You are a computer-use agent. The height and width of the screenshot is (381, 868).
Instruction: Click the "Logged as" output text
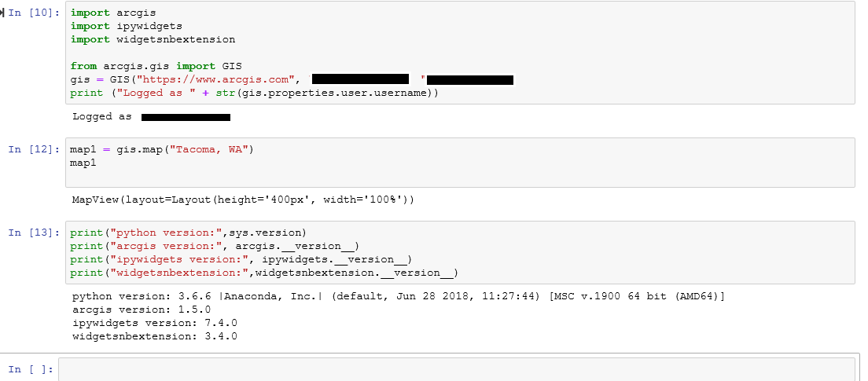pos(102,117)
